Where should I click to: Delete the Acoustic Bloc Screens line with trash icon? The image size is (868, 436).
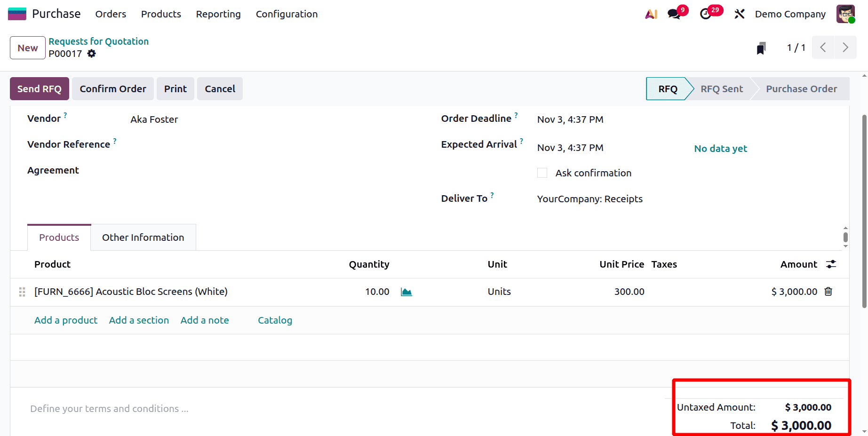click(828, 292)
